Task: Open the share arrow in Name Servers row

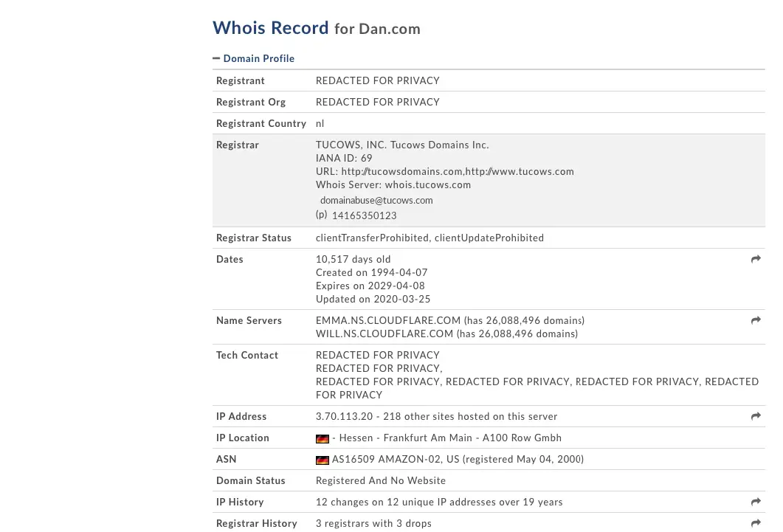Action: click(756, 320)
